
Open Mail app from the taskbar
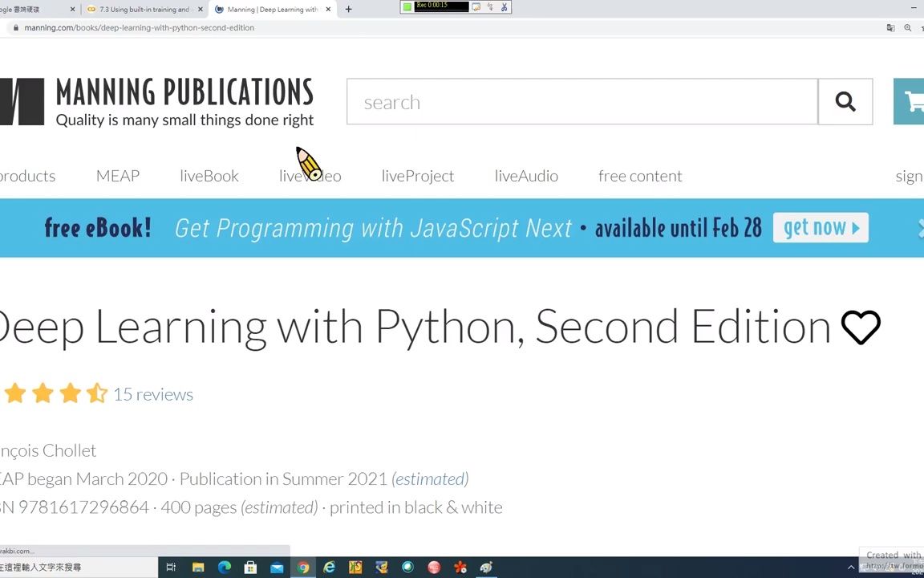click(277, 568)
